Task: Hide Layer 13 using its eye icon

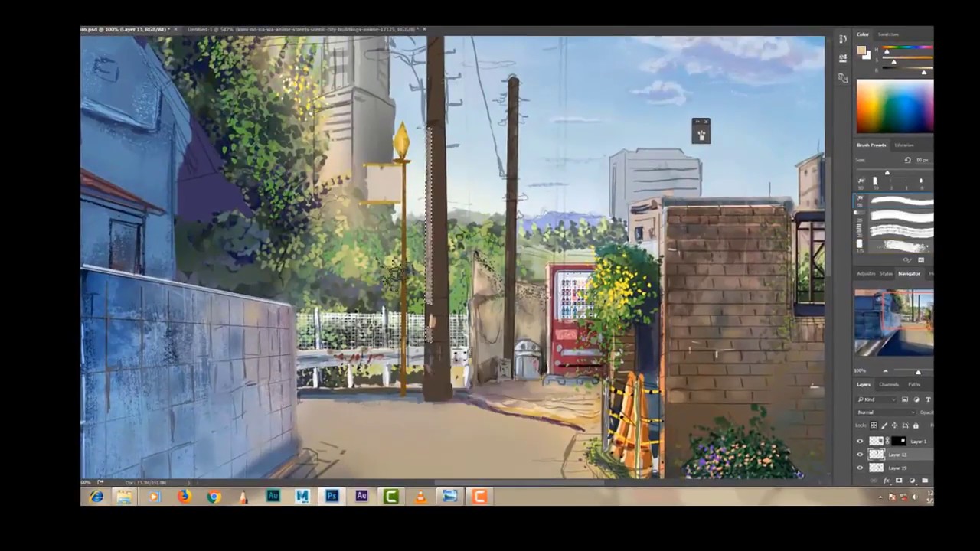Action: (860, 455)
